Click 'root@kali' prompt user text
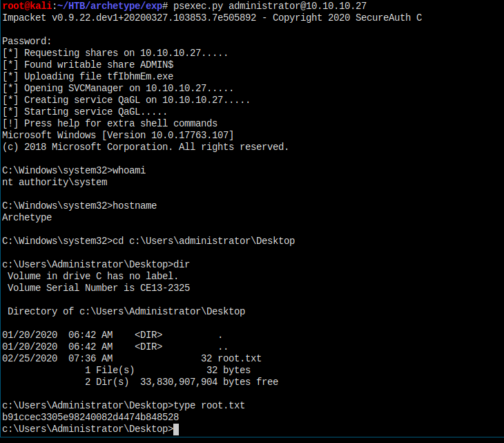 [27, 6]
